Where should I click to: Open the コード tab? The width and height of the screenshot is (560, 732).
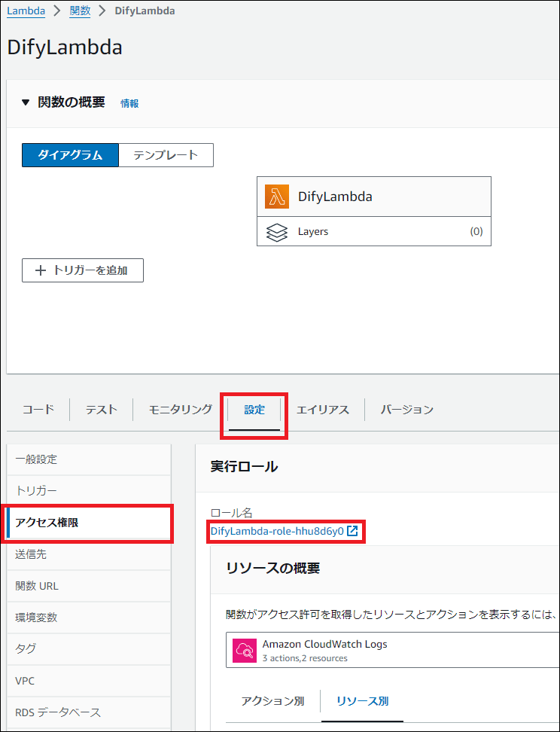tap(38, 410)
